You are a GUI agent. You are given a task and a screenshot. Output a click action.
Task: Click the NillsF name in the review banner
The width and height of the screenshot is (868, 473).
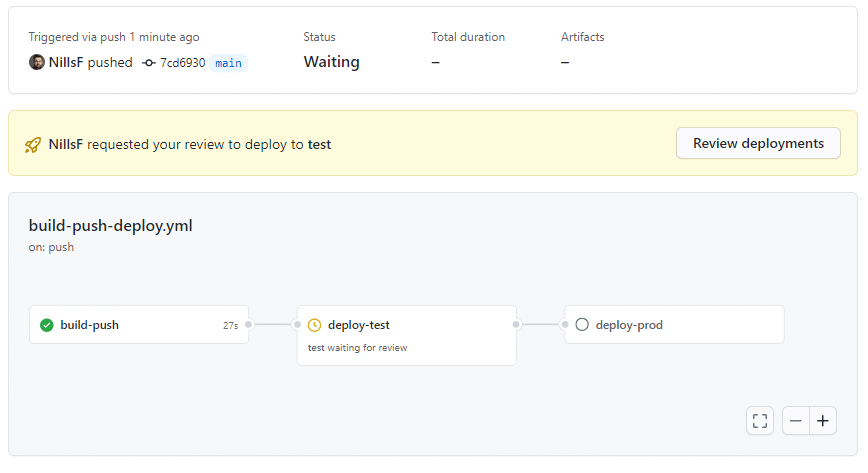point(66,144)
